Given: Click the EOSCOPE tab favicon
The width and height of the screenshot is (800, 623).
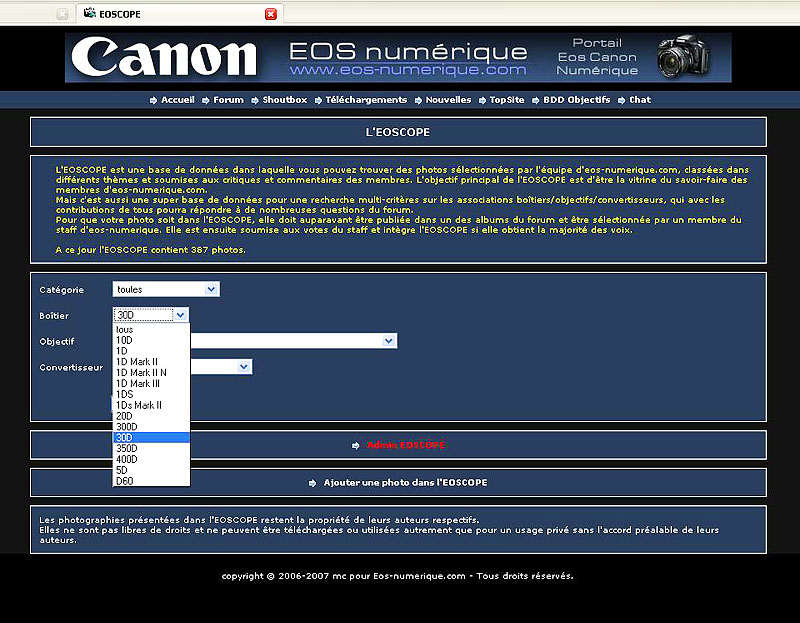Looking at the screenshot, I should click(x=90, y=13).
